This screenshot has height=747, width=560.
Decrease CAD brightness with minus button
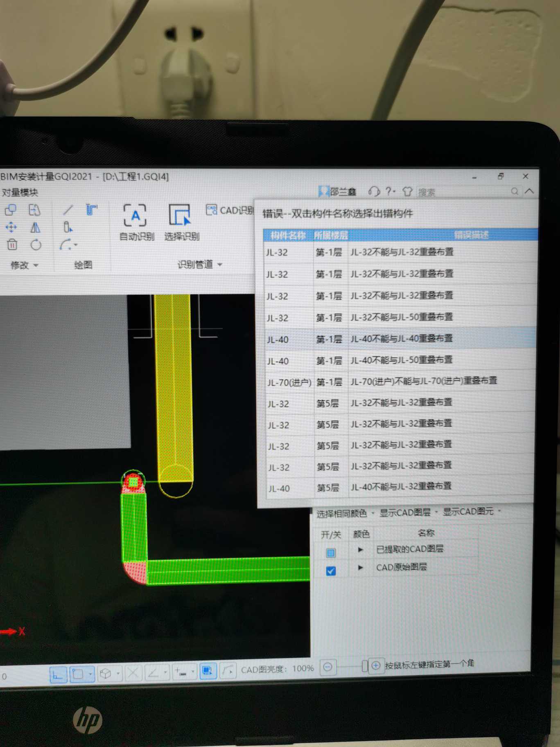click(x=327, y=667)
